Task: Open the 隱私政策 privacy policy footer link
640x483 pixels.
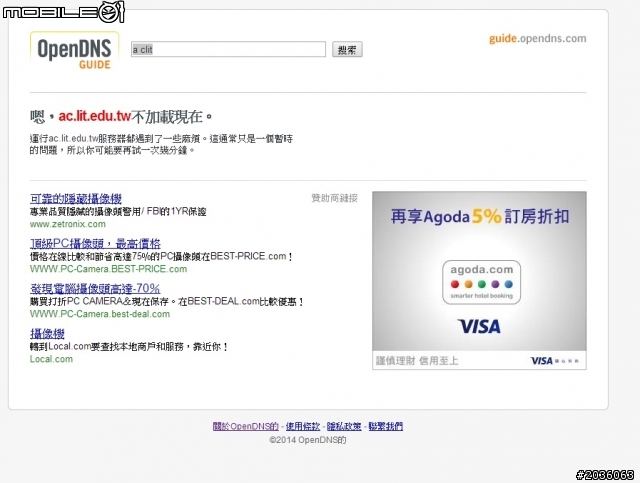Action: pos(344,426)
